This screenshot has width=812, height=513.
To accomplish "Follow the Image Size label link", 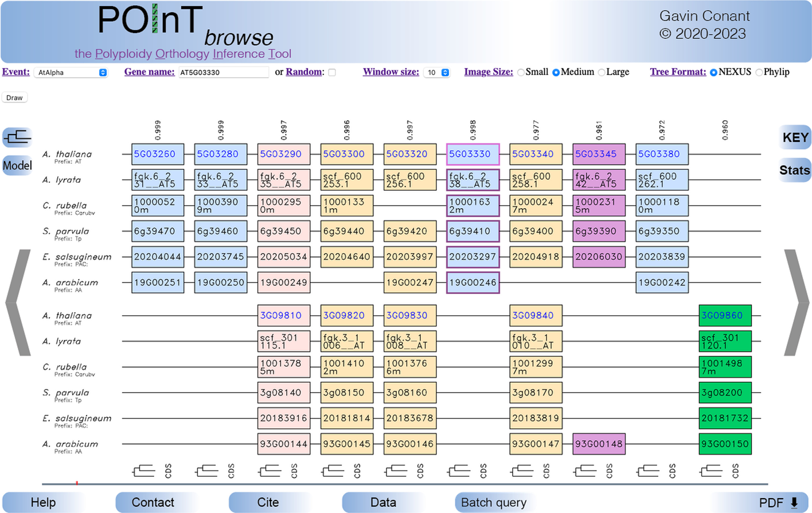I will click(x=489, y=72).
